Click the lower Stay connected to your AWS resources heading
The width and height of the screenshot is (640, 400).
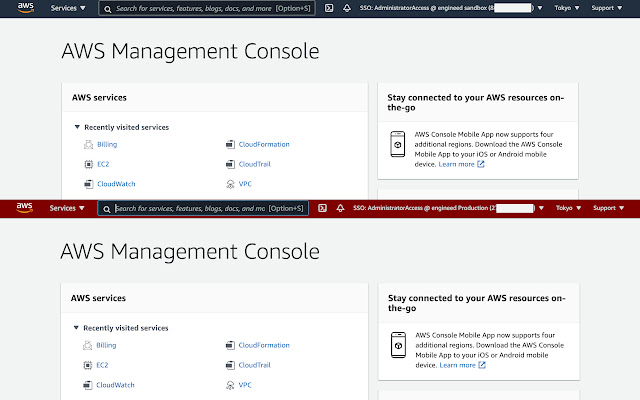[477, 303]
